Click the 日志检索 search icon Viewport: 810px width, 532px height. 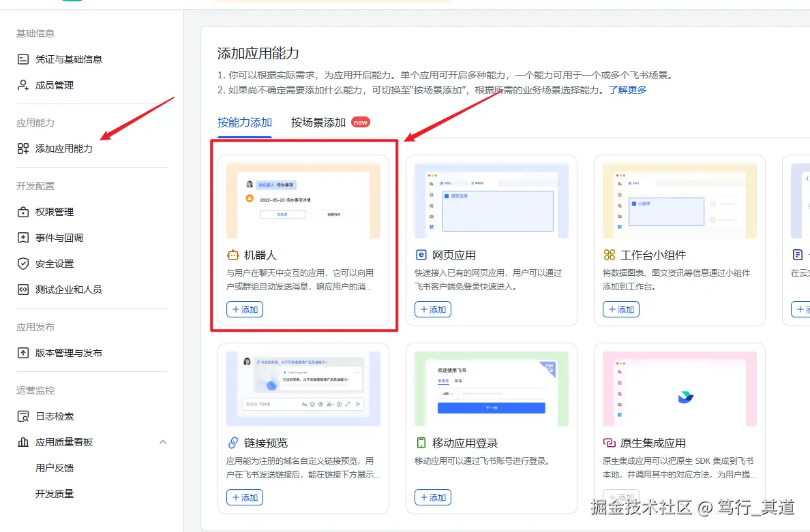23,416
